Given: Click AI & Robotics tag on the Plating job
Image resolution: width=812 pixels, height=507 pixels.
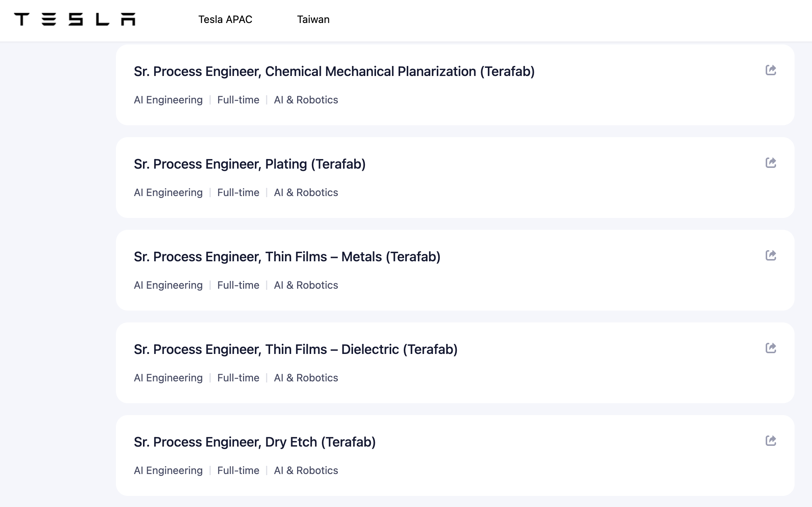Looking at the screenshot, I should click(306, 193).
